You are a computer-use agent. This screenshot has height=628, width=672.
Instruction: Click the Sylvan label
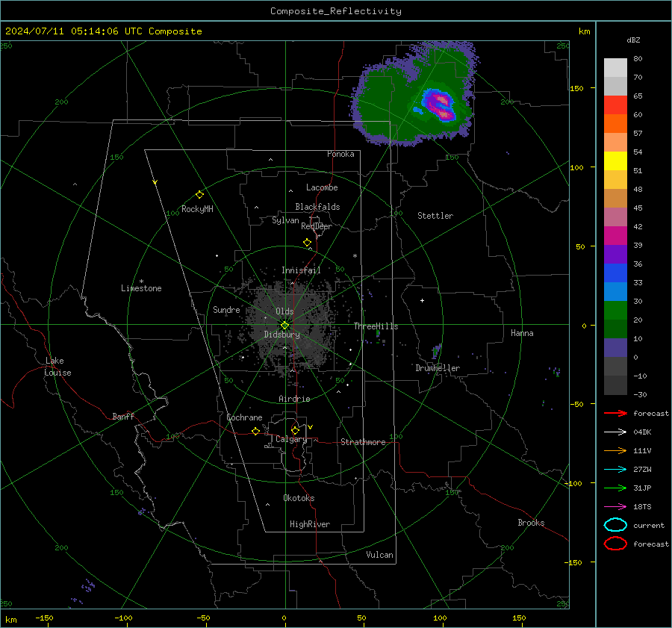[285, 220]
